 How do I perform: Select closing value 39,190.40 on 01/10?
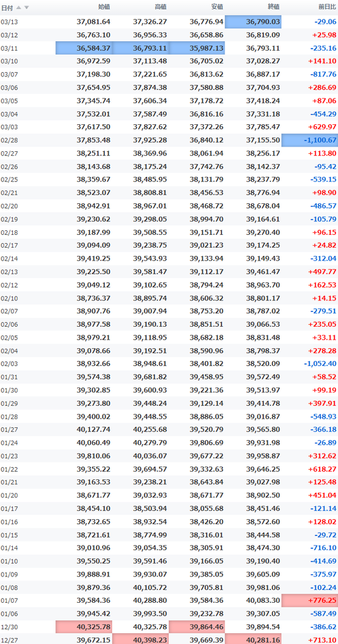click(x=263, y=560)
